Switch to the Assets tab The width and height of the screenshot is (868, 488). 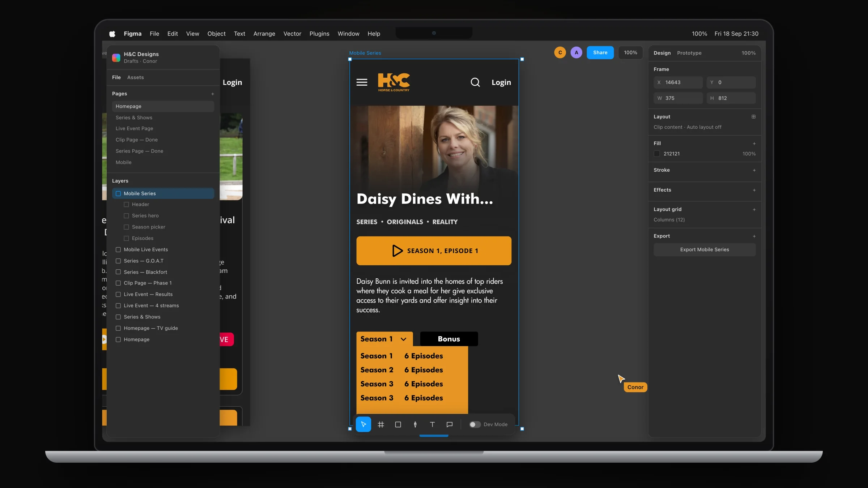(135, 77)
